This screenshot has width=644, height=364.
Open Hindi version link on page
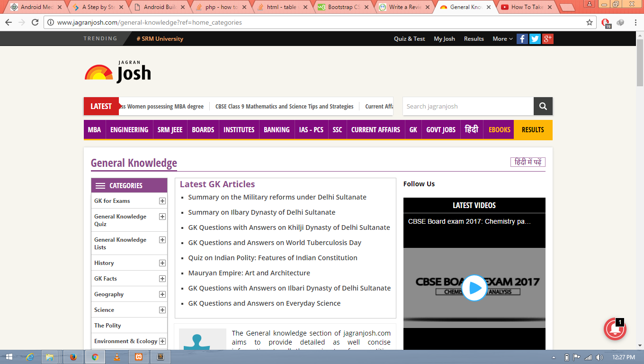528,162
